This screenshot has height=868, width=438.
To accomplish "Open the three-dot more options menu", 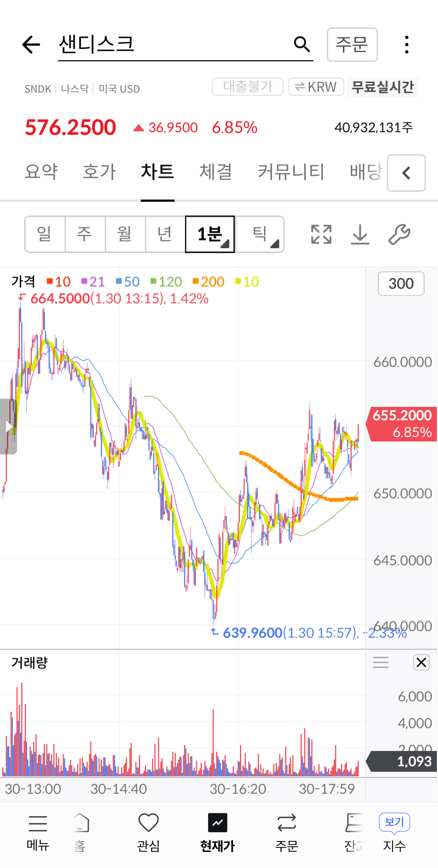I will [x=407, y=45].
